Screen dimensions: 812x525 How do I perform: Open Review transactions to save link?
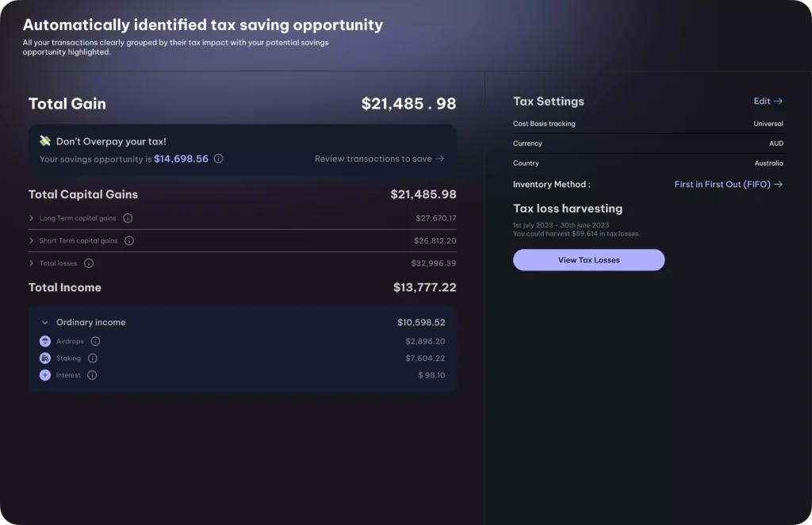(379, 159)
